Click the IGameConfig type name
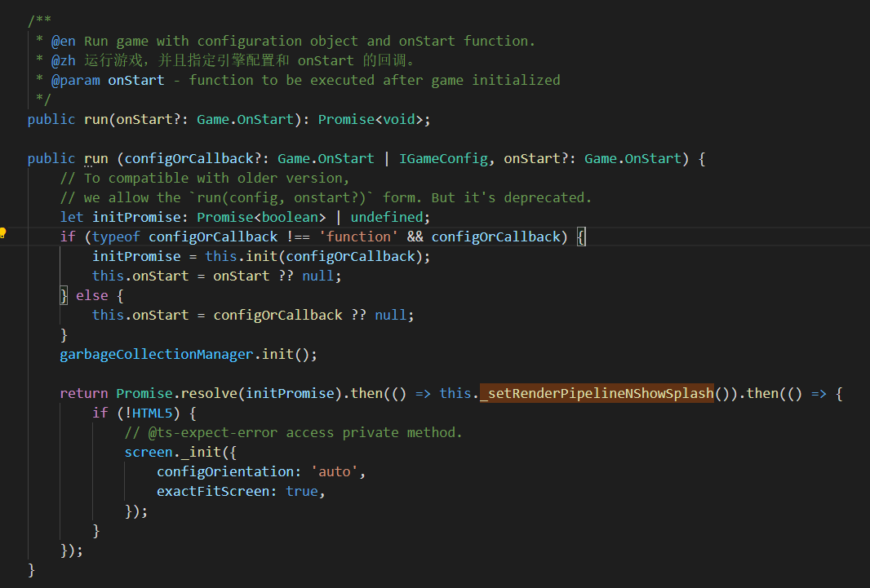Screen dimensions: 870x588 pyautogui.click(x=443, y=158)
